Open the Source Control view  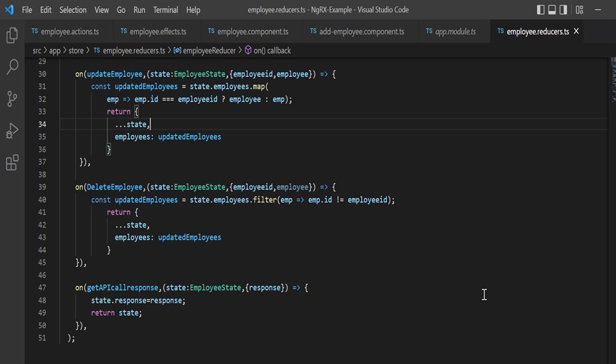tap(12, 99)
